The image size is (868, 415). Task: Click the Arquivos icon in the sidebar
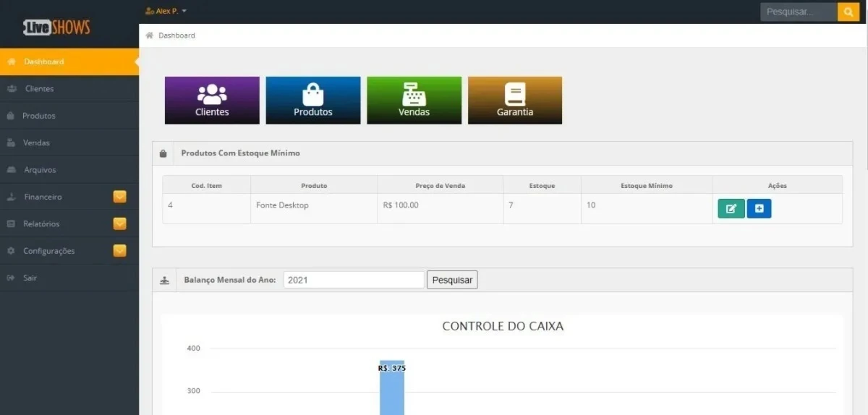click(x=11, y=170)
